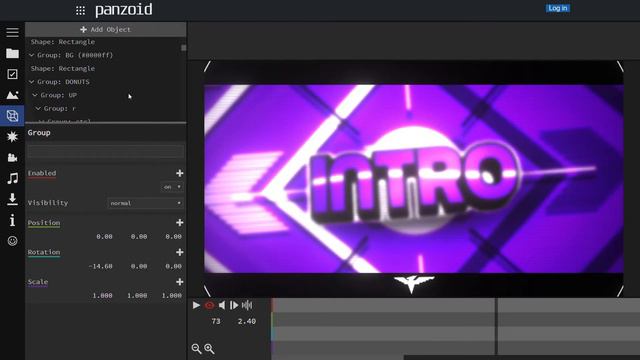The width and height of the screenshot is (640, 360).
Task: Click the object list scrollbar handle
Action: (184, 48)
